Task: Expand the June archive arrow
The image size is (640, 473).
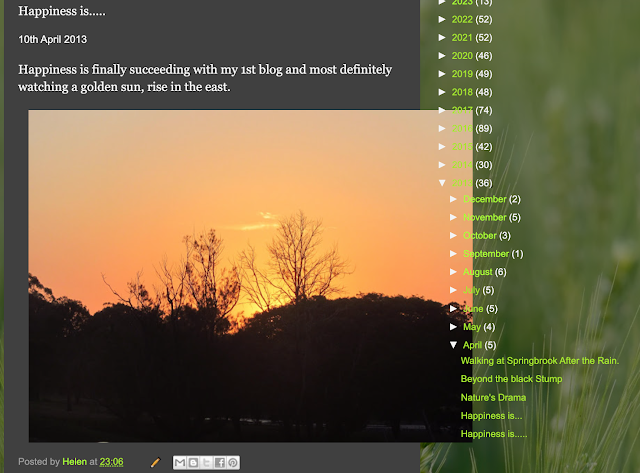Action: 453,309
